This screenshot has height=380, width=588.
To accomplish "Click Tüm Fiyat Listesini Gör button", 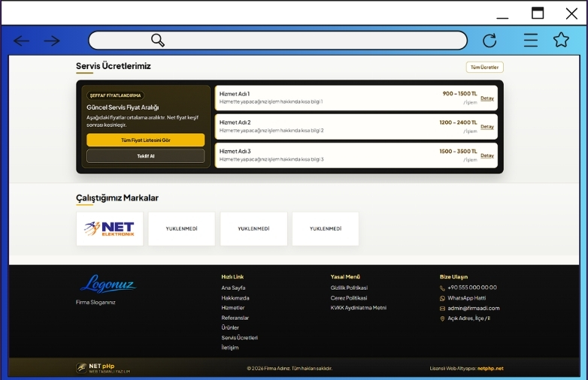I will tap(145, 140).
